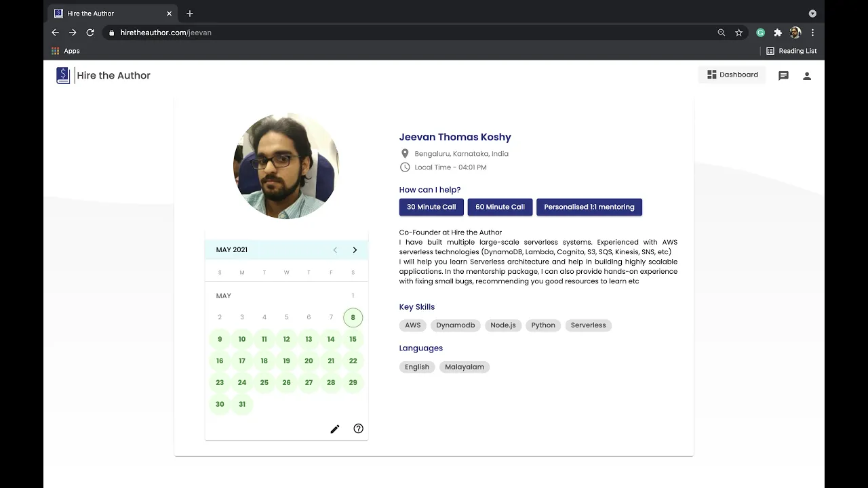Click the Languages heading

[421, 348]
